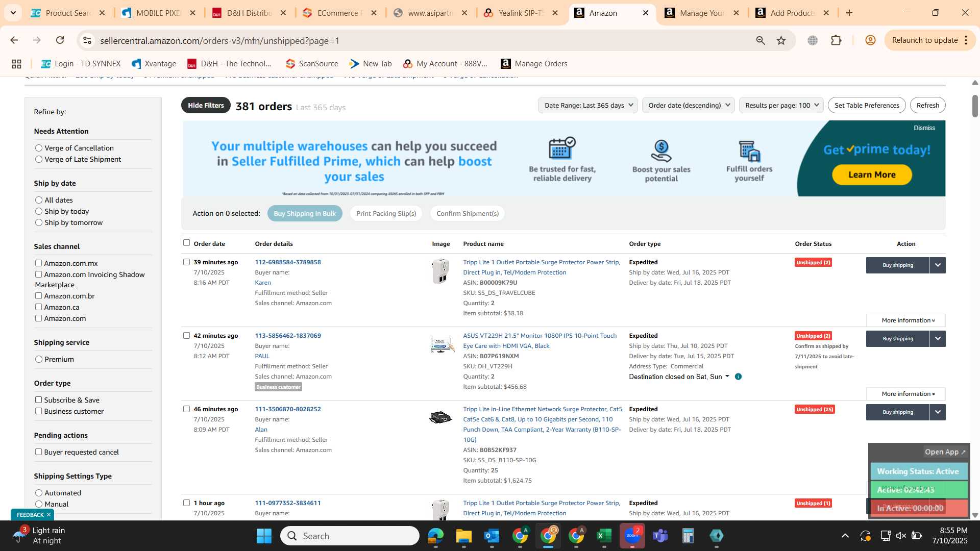Switch to the Product Search browser tab

pos(68,13)
